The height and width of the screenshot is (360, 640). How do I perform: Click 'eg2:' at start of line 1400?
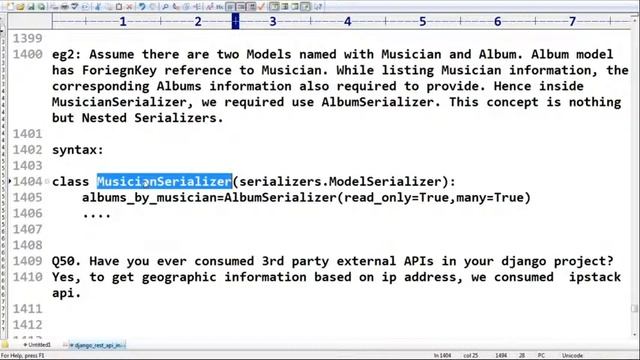[x=67, y=54]
